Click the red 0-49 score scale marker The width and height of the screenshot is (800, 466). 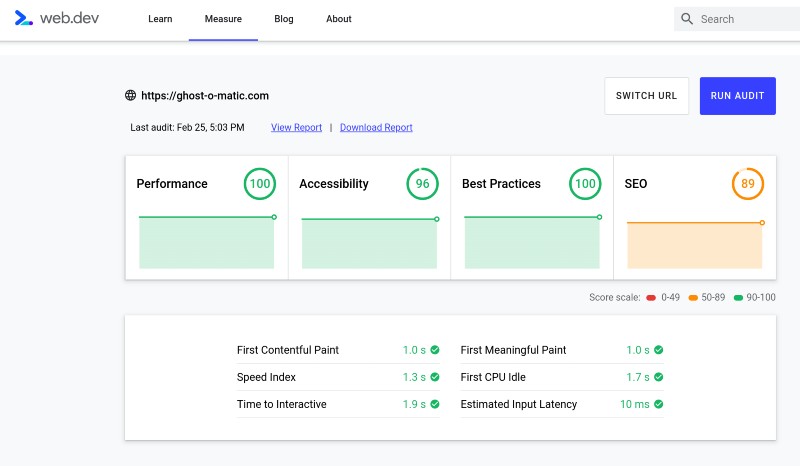tap(651, 298)
